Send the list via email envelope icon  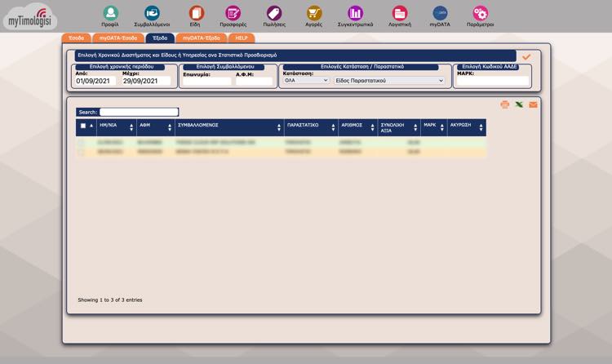(533, 104)
